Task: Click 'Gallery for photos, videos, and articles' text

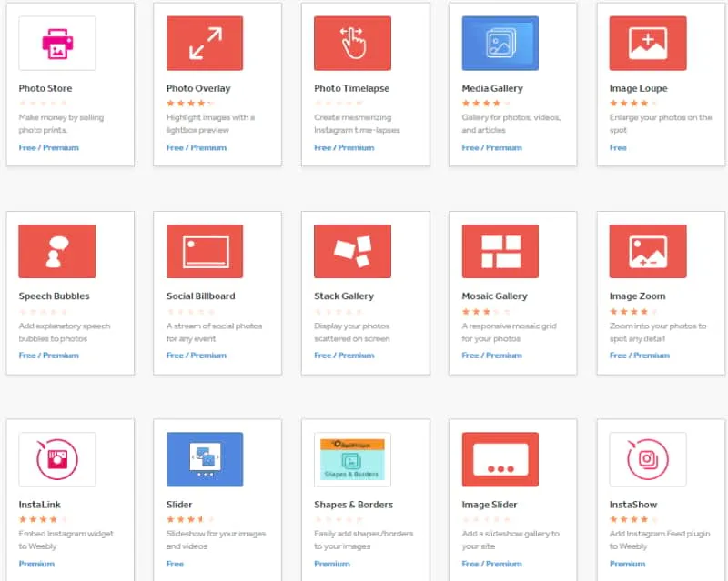Action: (511, 124)
